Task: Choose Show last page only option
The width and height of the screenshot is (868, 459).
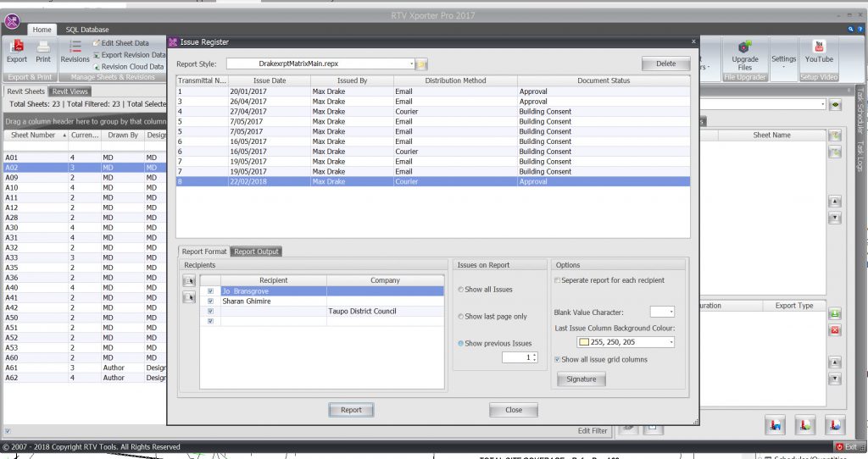Action: coord(461,316)
